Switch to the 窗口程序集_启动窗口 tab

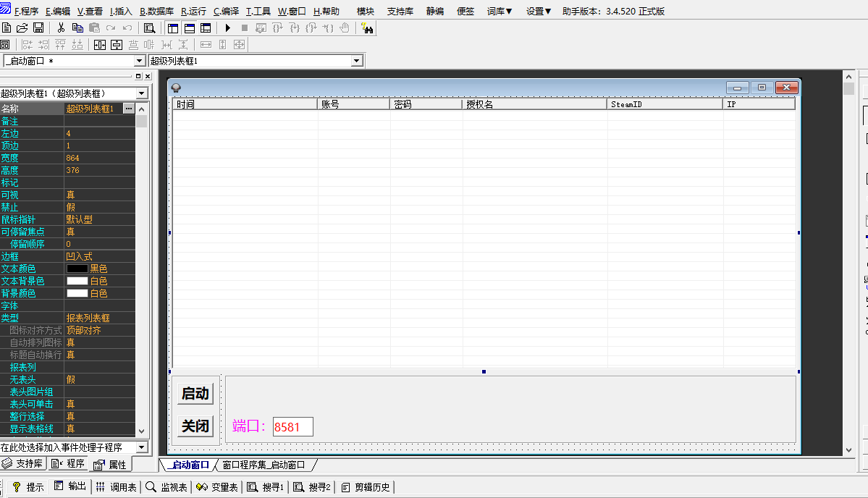(x=264, y=466)
